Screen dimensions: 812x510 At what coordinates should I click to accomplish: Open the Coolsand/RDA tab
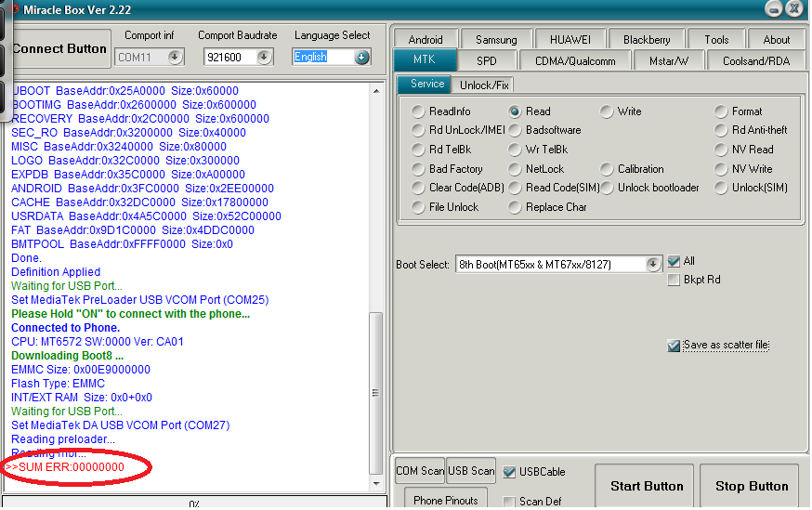[x=756, y=61]
